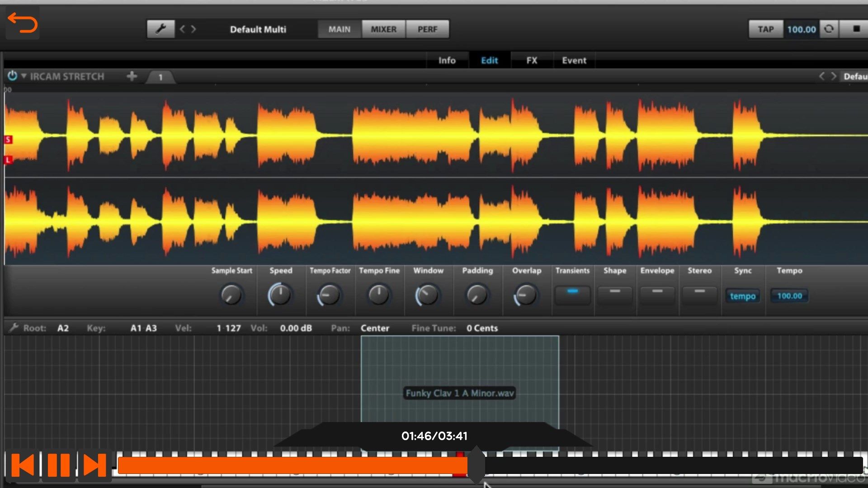This screenshot has width=868, height=488.
Task: Click the global tempo 100.00 field
Action: click(802, 29)
